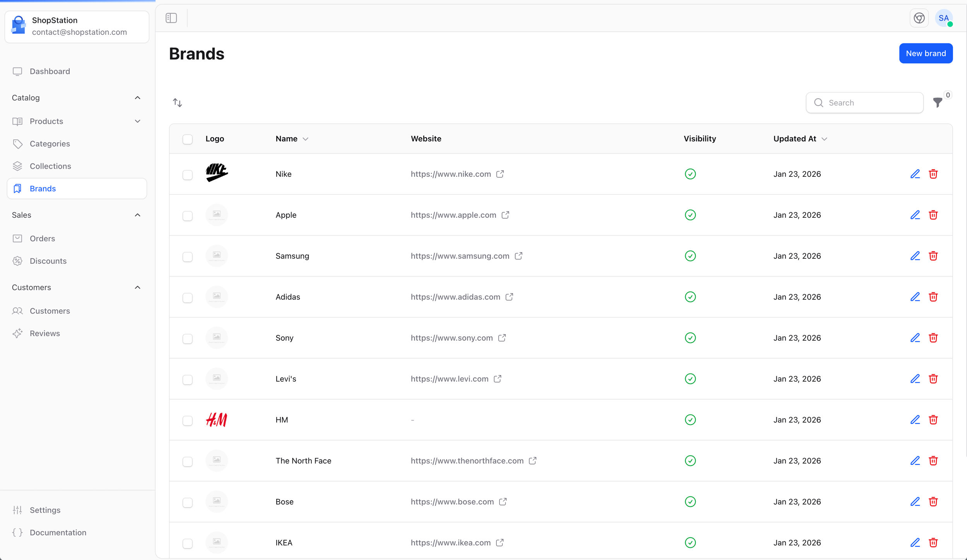967x560 pixels.
Task: Edit the Bose brand pencil icon
Action: (x=915, y=502)
